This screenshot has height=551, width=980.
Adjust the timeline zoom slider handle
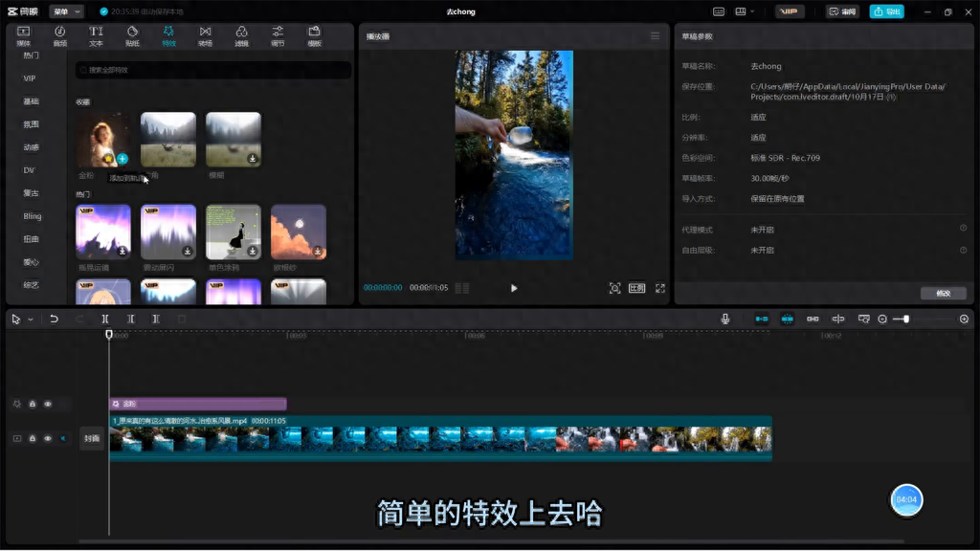pyautogui.click(x=905, y=320)
